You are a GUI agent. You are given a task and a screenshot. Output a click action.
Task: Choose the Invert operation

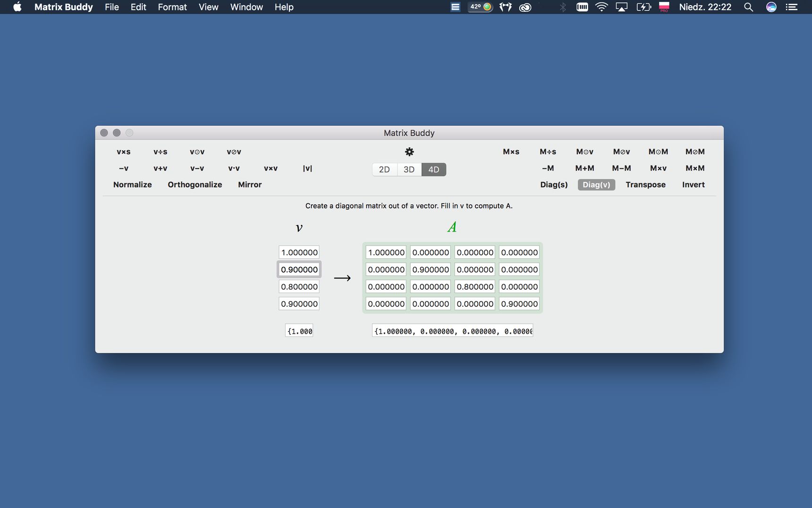pos(694,185)
